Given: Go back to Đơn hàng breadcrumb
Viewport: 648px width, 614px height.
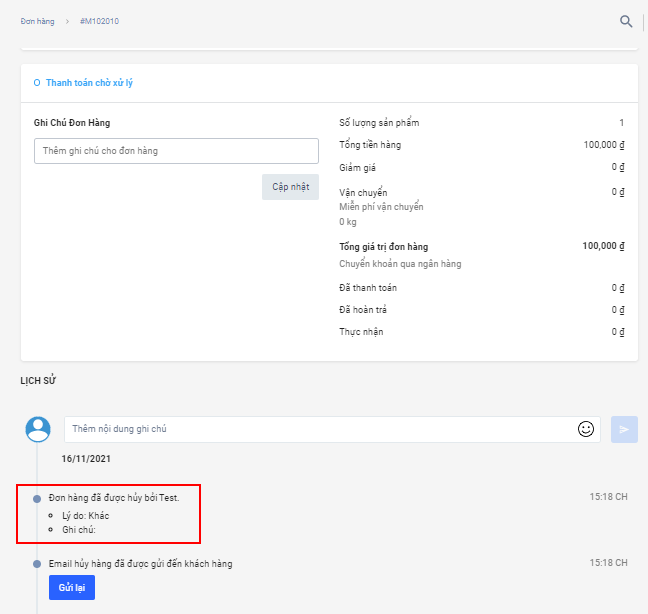Looking at the screenshot, I should point(37,21).
